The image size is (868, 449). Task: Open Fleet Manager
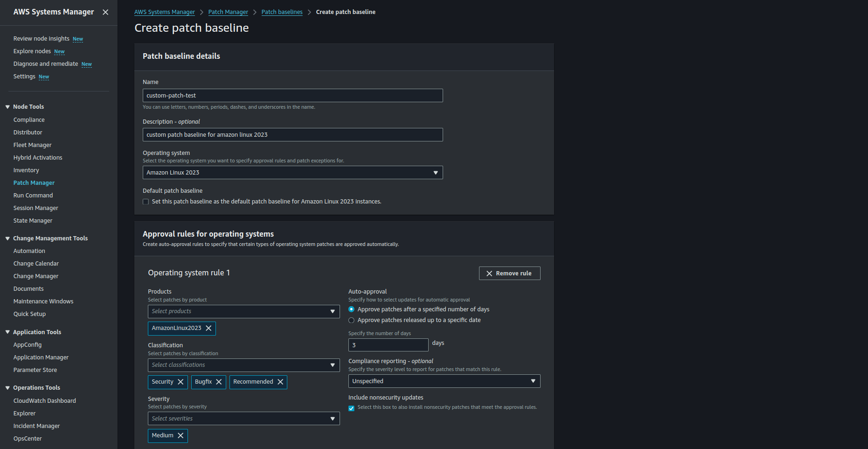32,145
